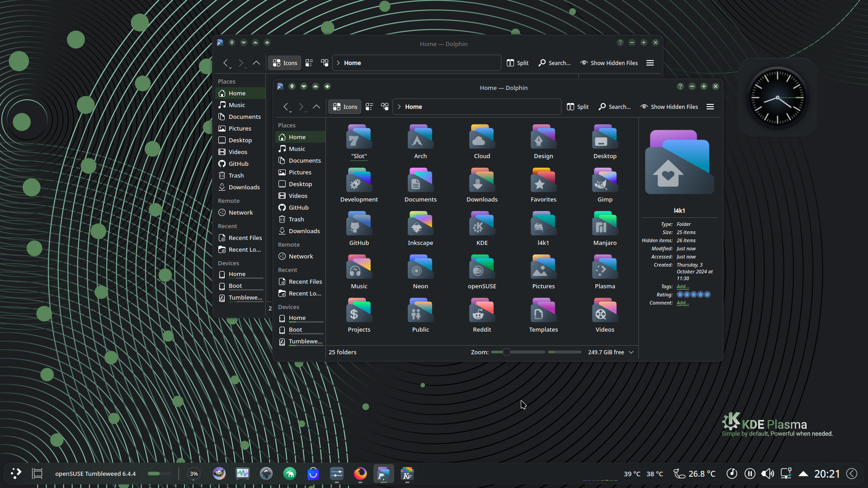Adjust the Zoom slider in status bar
Viewport: 868px width, 488px height.
(x=518, y=352)
